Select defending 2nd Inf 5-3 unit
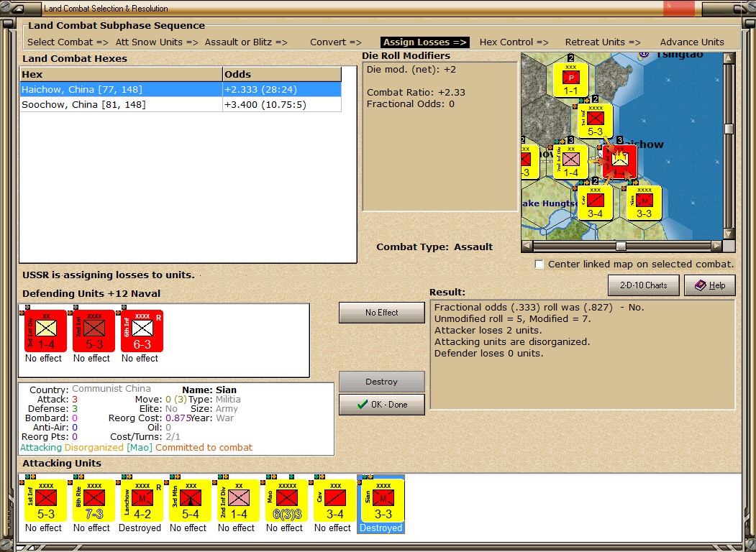The image size is (756, 552). (x=94, y=331)
